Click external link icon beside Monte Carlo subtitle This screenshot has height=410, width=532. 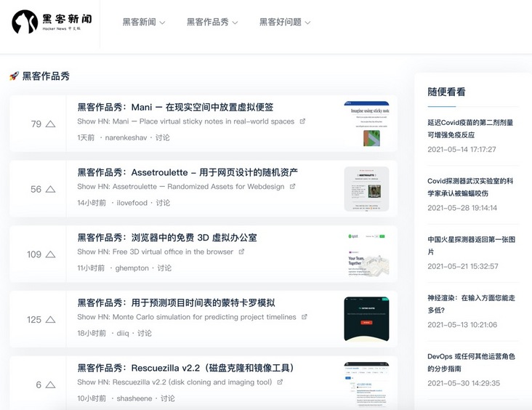point(305,317)
